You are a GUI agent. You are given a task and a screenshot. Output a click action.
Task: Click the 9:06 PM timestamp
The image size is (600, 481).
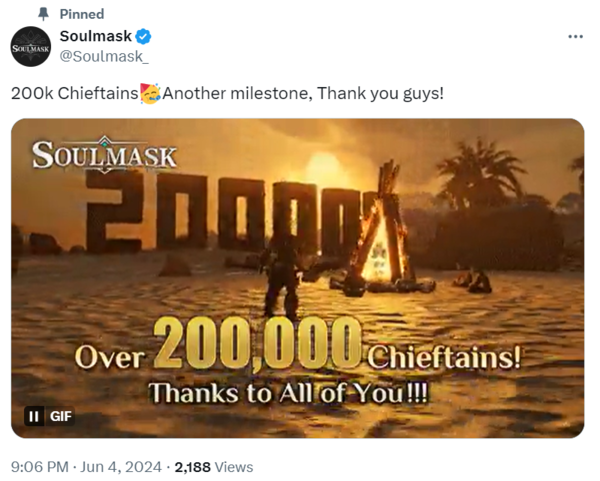[39, 466]
